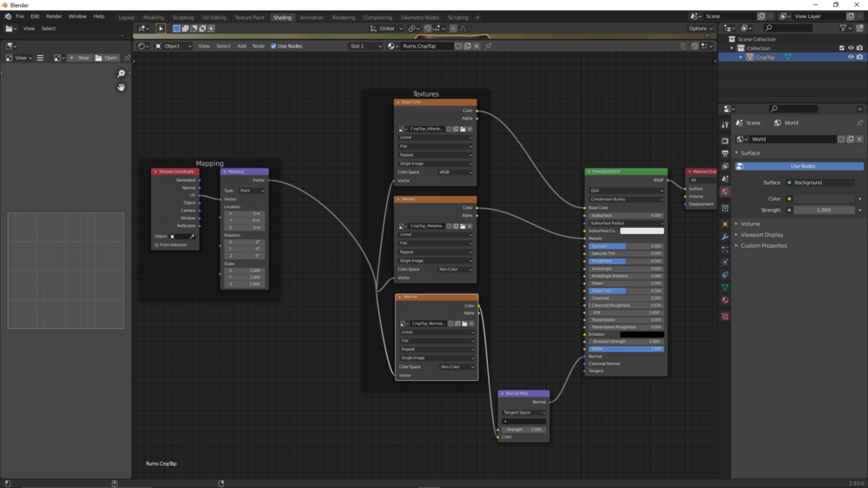
Task: Enable the From Instancer checkbox
Action: pos(156,244)
